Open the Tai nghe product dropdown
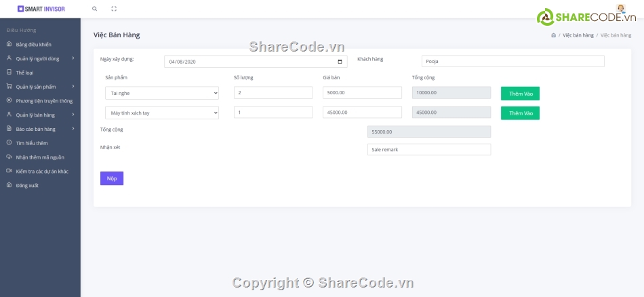This screenshot has width=644, height=297. point(162,93)
